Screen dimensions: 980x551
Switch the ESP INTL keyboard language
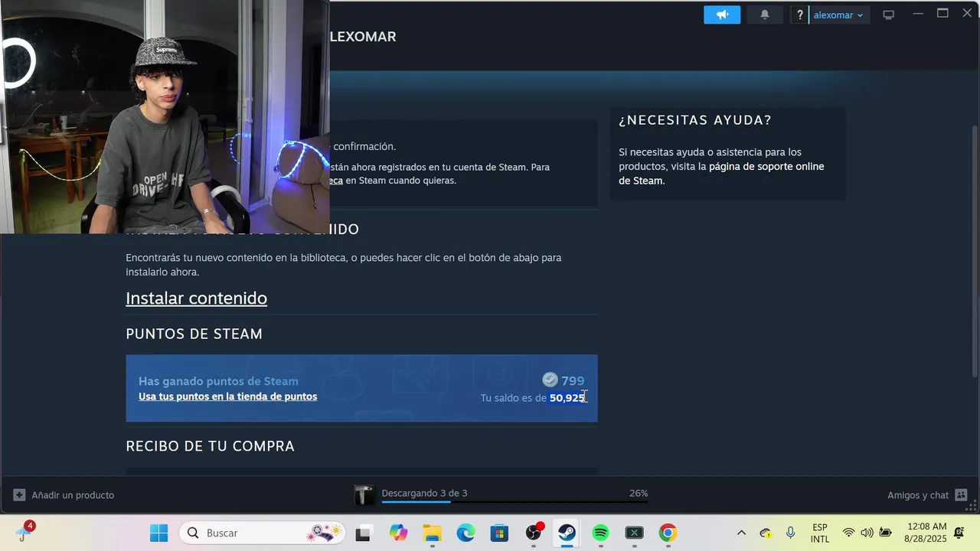pyautogui.click(x=820, y=533)
